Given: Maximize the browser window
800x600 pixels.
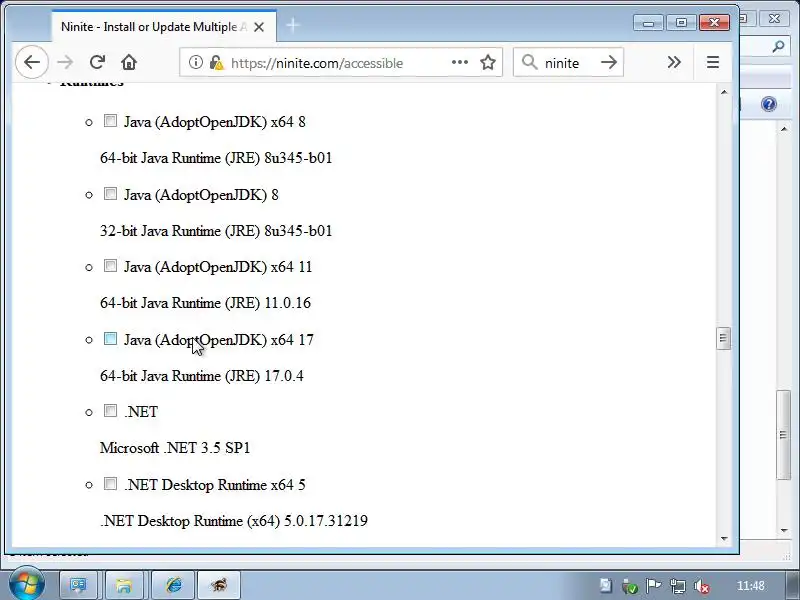Looking at the screenshot, I should point(681,23).
